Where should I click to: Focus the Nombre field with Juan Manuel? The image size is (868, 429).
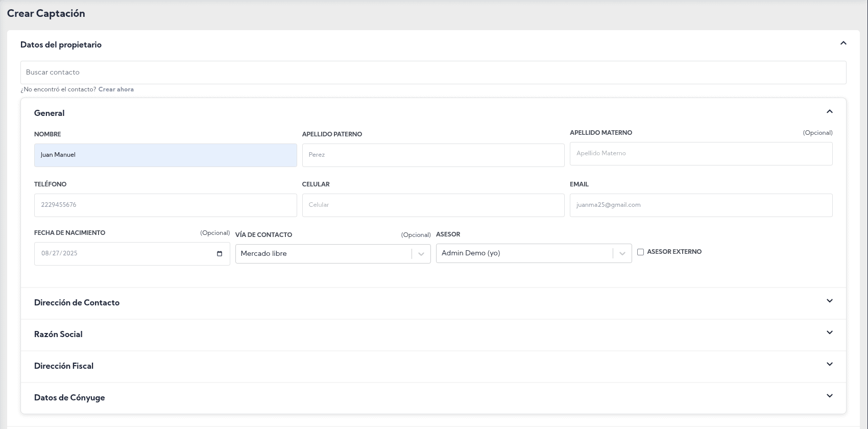tap(165, 155)
